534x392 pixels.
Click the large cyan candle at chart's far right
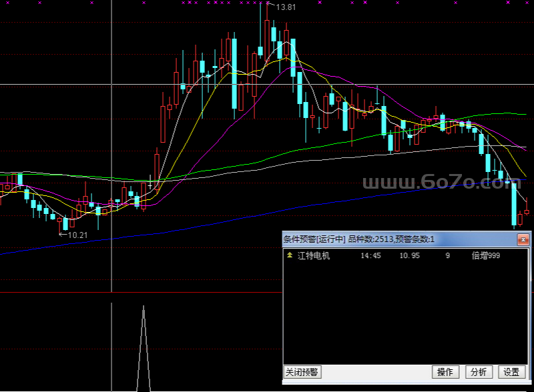(514, 203)
